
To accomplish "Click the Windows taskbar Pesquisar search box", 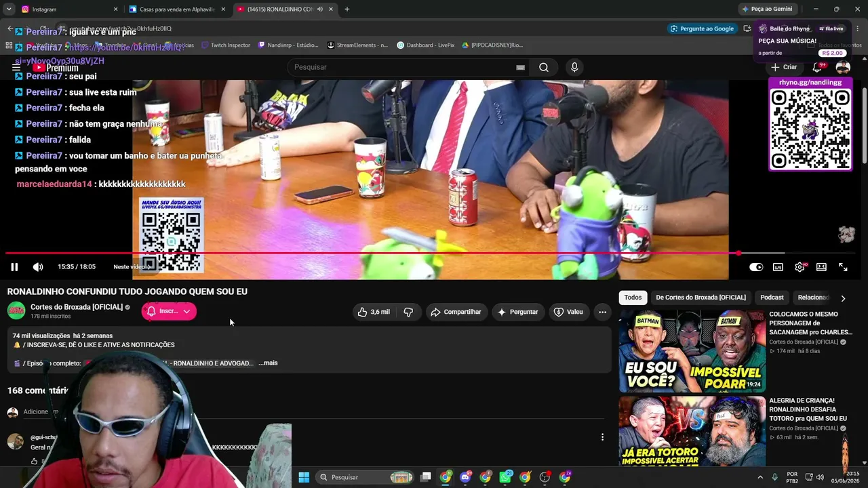I will 366,477.
